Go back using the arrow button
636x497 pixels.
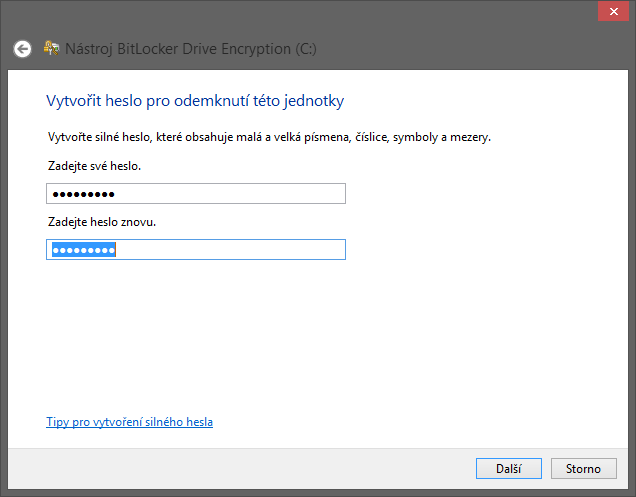point(22,49)
